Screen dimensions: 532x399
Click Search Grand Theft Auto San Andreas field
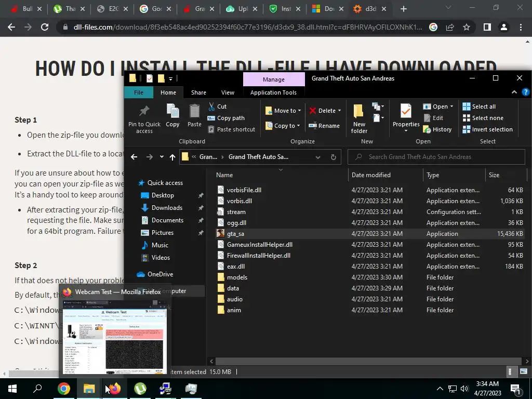pos(436,157)
